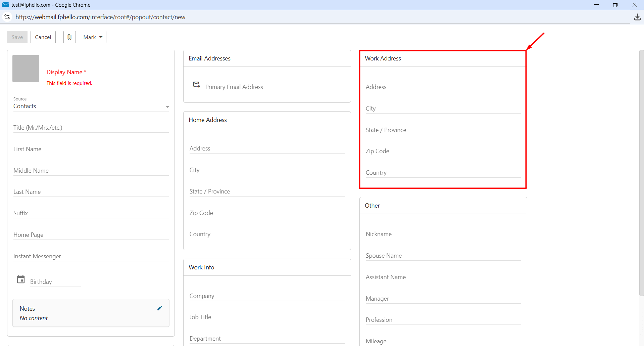Click the email envelope icon
644x346 pixels.
(x=197, y=84)
